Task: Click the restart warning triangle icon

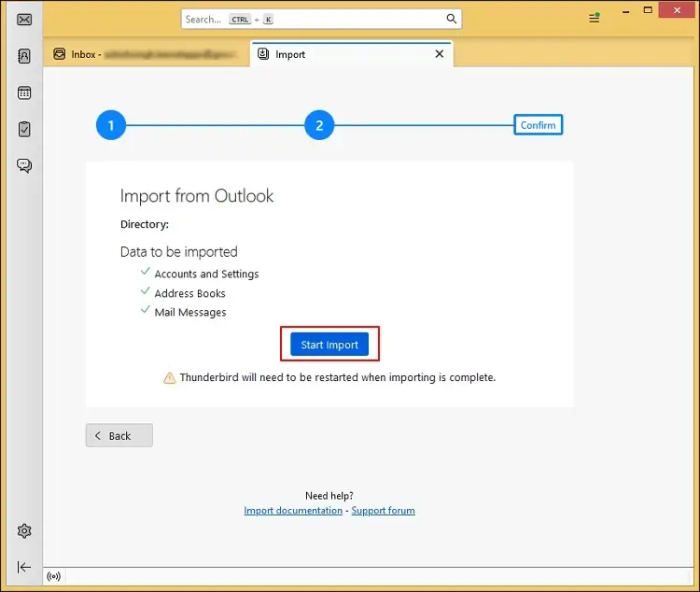Action: click(170, 378)
